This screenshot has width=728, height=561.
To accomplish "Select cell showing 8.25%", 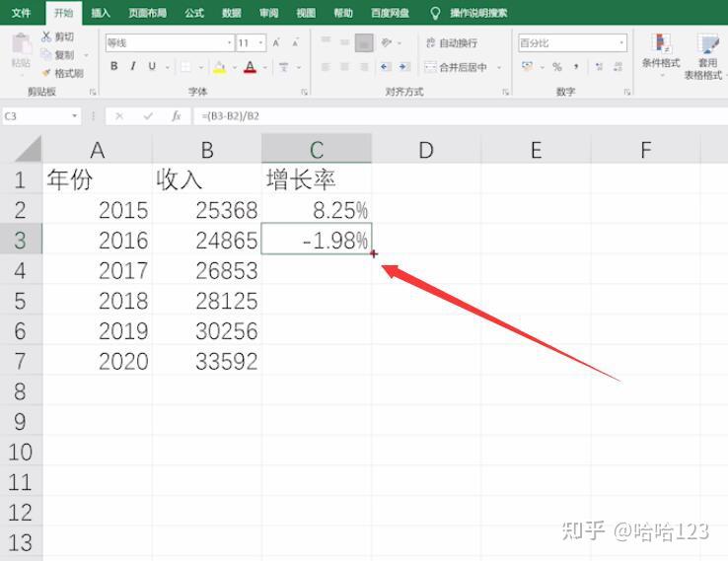I will (x=317, y=209).
